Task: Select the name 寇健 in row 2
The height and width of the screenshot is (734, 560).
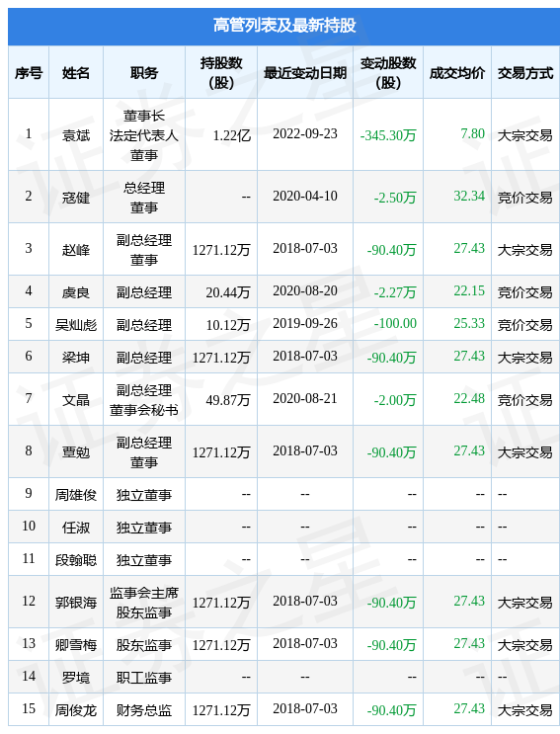Action: point(76,198)
